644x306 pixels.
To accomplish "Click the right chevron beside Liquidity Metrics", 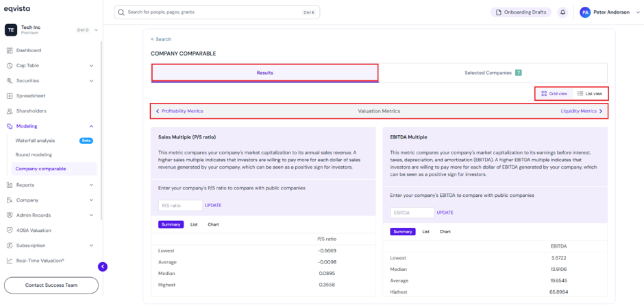I will click(601, 111).
